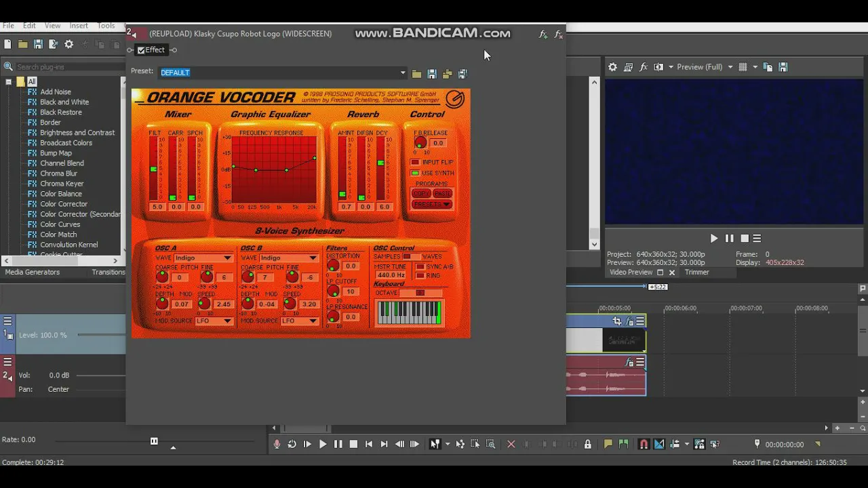The image size is (868, 488).
Task: Click Video Output FX icon in preview toolbar
Action: [x=644, y=67]
